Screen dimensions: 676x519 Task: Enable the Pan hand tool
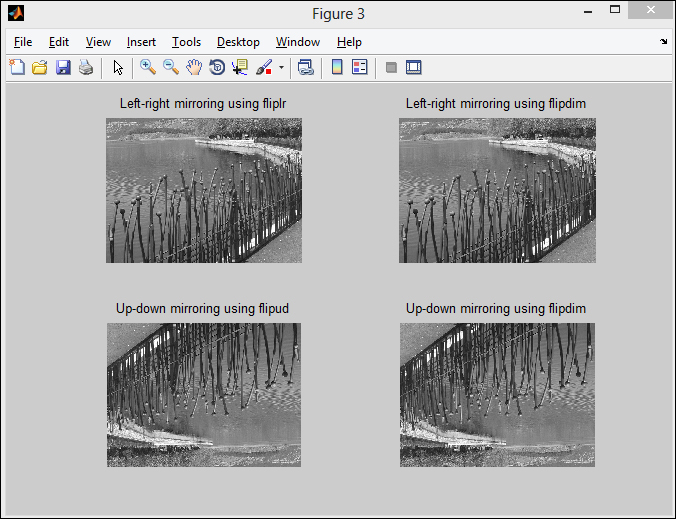coord(194,68)
